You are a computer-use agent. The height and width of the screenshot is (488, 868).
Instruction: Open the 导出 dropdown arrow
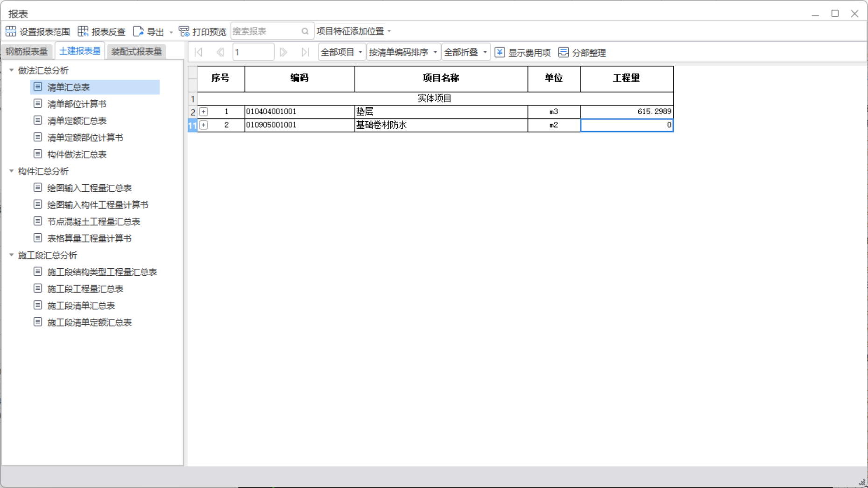coord(171,32)
